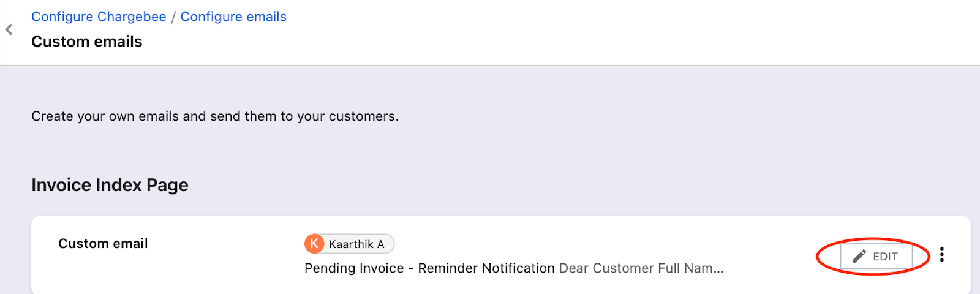Click the gray background below description
The height and width of the screenshot is (294, 980).
[490, 150]
